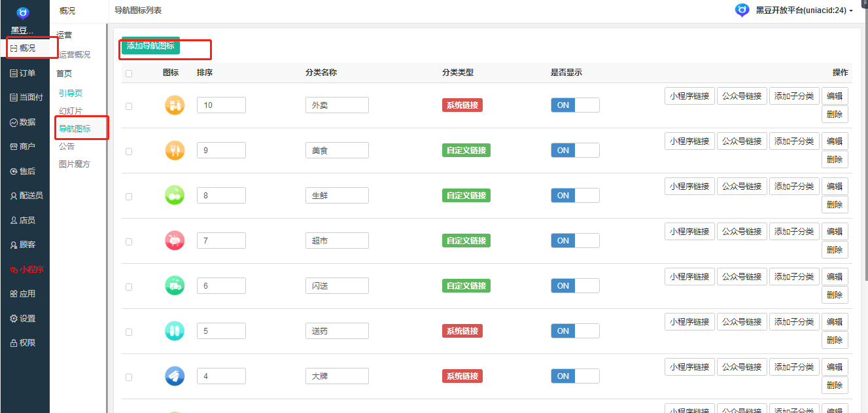Check the checkbox for the 美食 row
This screenshot has width=868, height=413.
point(129,151)
